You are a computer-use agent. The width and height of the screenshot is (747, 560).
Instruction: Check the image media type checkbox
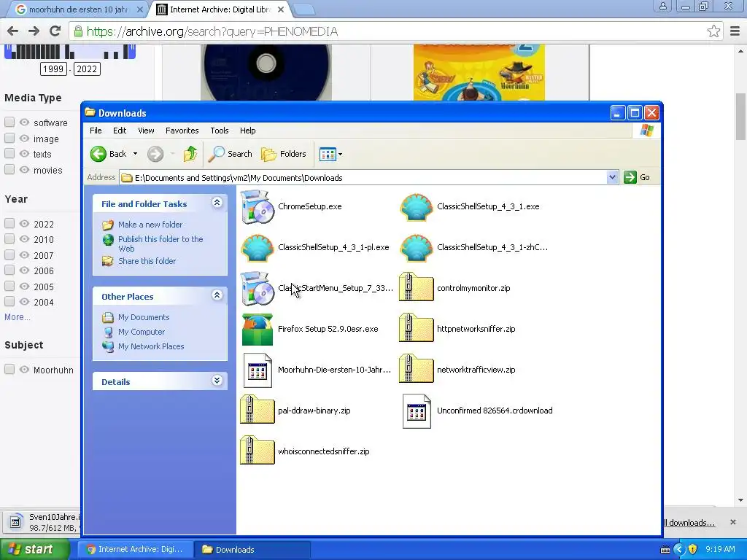click(x=9, y=138)
